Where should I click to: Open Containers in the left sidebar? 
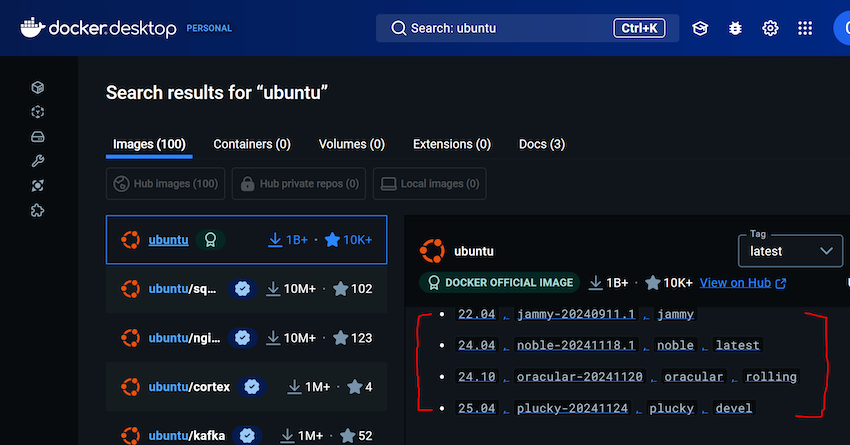pyautogui.click(x=37, y=87)
